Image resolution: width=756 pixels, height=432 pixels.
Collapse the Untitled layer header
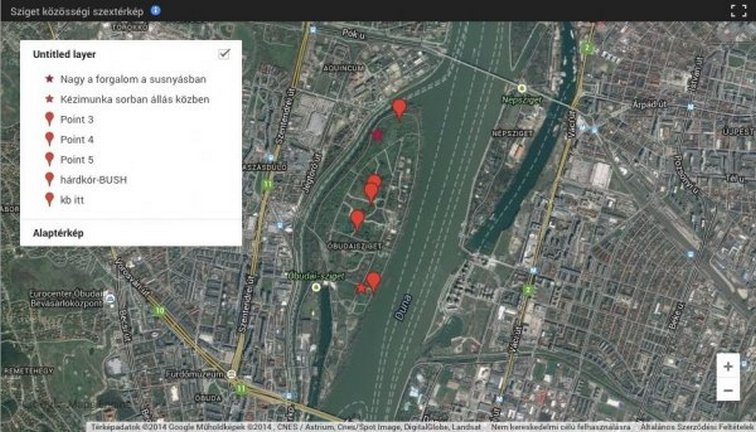tap(64, 54)
